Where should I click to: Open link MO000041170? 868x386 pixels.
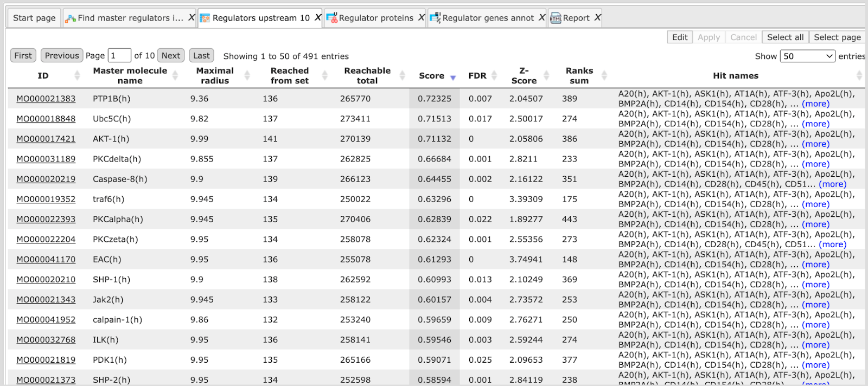pos(46,259)
